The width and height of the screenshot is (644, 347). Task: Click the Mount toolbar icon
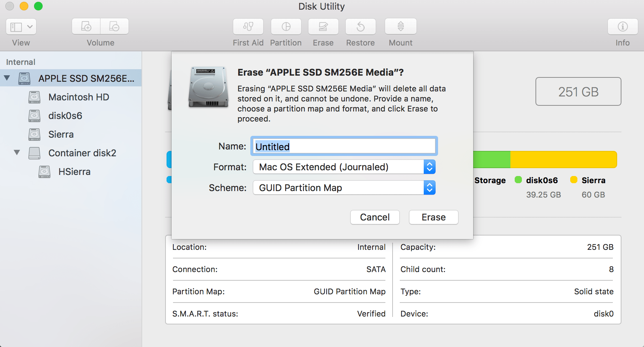pos(401,27)
